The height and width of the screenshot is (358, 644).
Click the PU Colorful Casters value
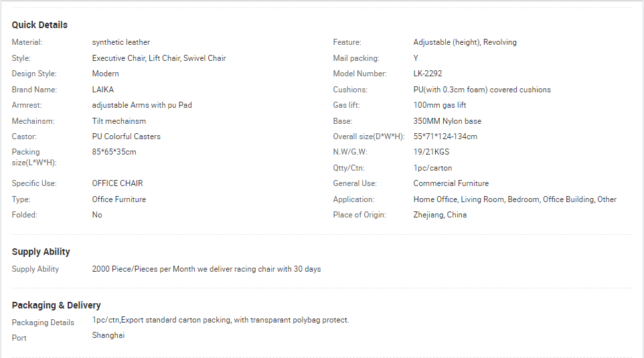pos(126,137)
